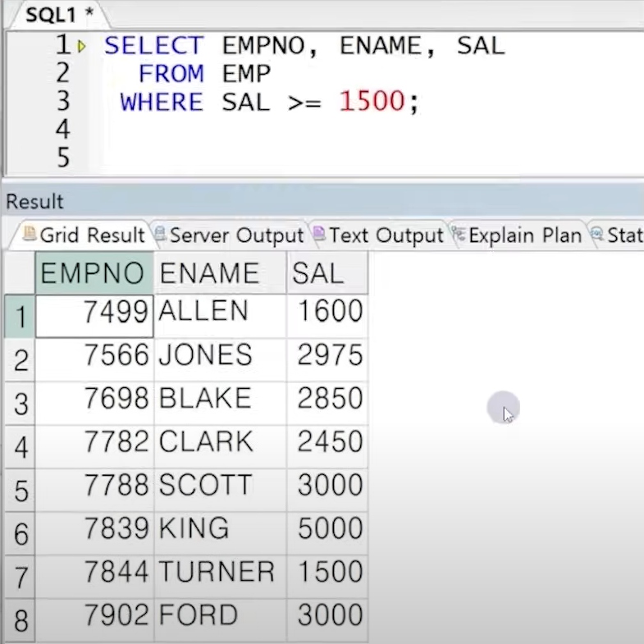Click the cell containing BLAKE
The width and height of the screenshot is (644, 644).
coord(220,404)
